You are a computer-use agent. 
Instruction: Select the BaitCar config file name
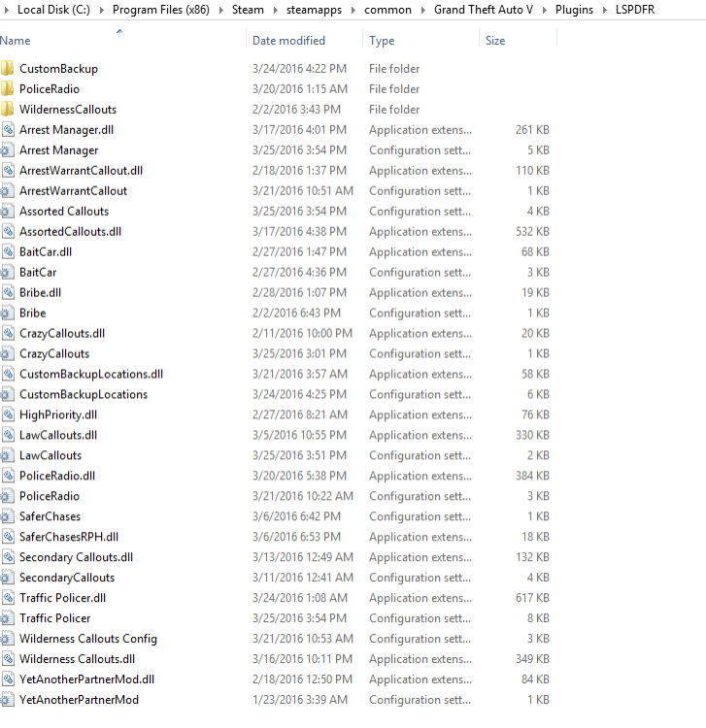[38, 273]
